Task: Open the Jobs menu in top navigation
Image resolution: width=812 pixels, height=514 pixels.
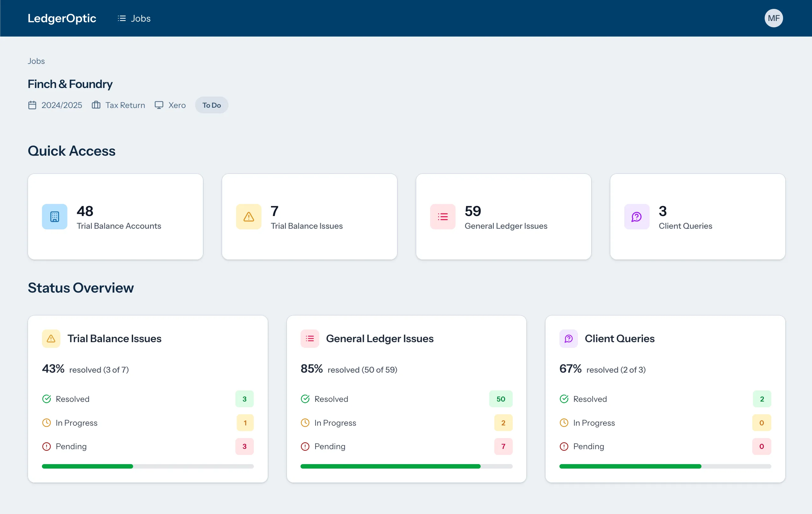Action: tap(134, 18)
